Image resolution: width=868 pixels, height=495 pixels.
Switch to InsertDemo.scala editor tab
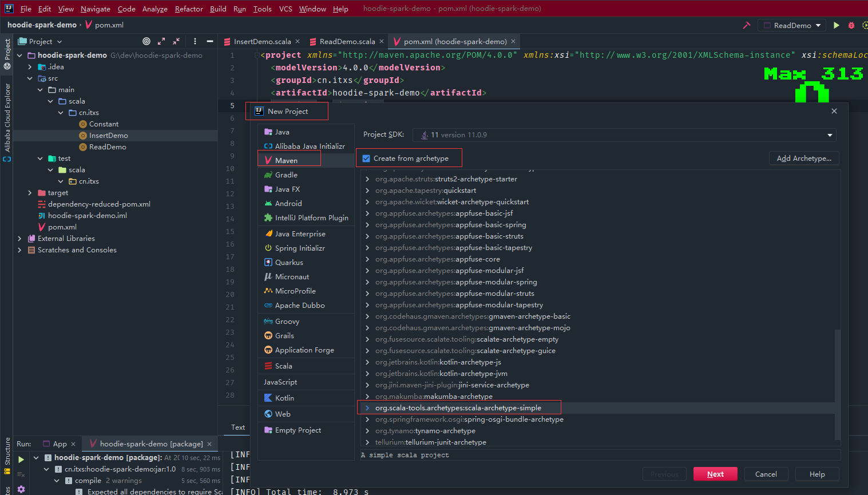pos(262,41)
